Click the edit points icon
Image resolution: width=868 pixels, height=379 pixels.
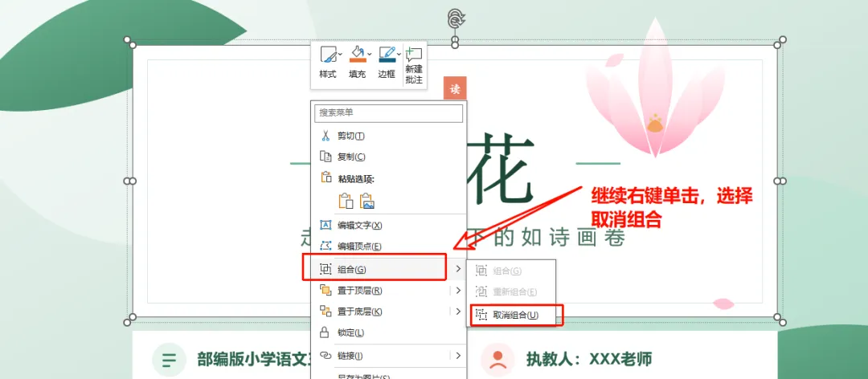(325, 246)
